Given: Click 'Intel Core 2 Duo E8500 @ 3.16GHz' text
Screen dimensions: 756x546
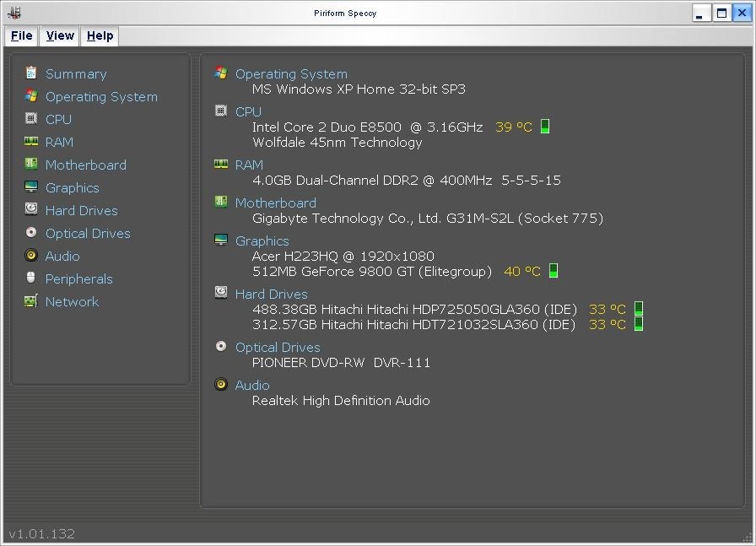Looking at the screenshot, I should coord(367,127).
